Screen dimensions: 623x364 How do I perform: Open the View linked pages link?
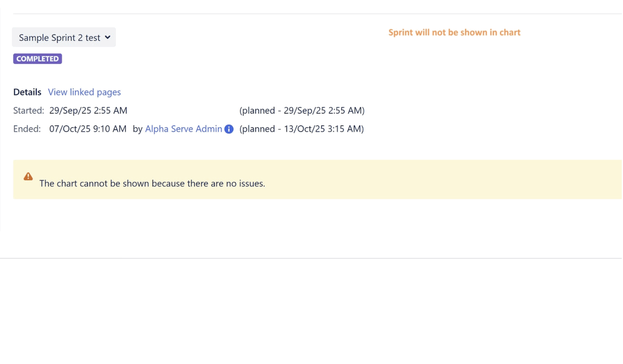coord(84,92)
